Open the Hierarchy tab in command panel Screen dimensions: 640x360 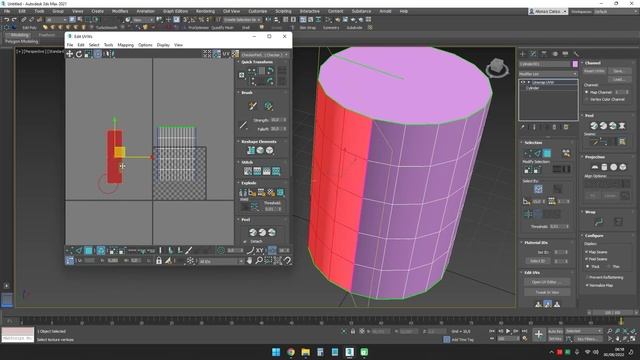pyautogui.click(x=544, y=54)
